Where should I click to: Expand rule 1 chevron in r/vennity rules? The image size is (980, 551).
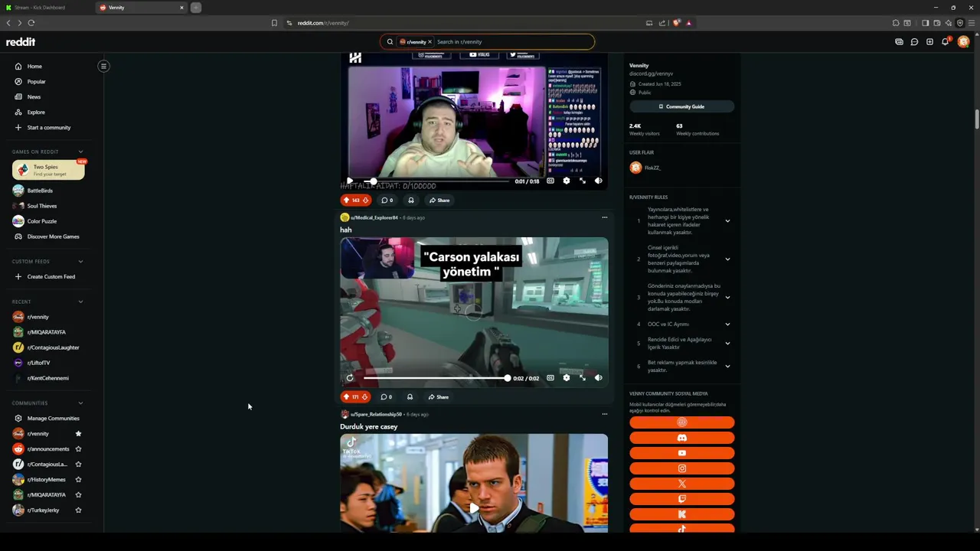click(727, 221)
